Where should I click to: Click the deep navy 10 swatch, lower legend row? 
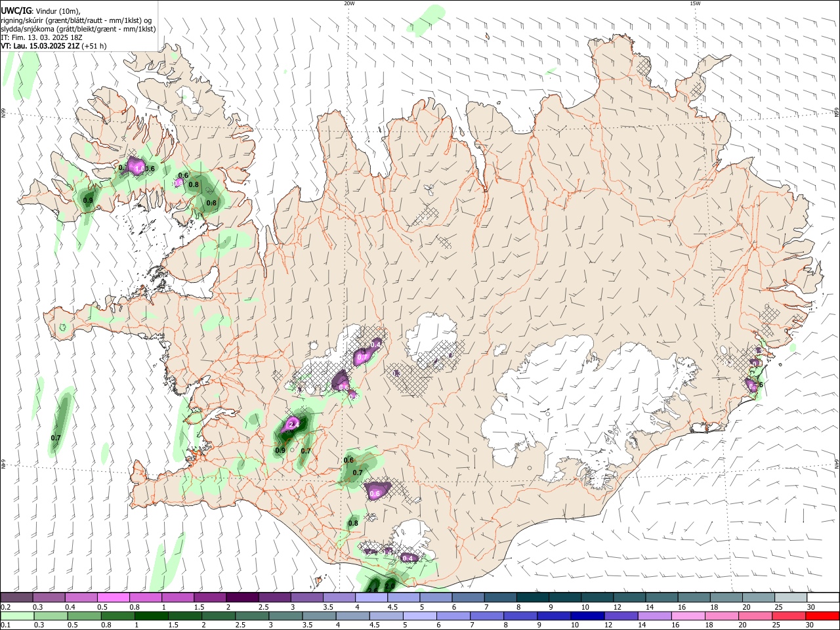587,616
